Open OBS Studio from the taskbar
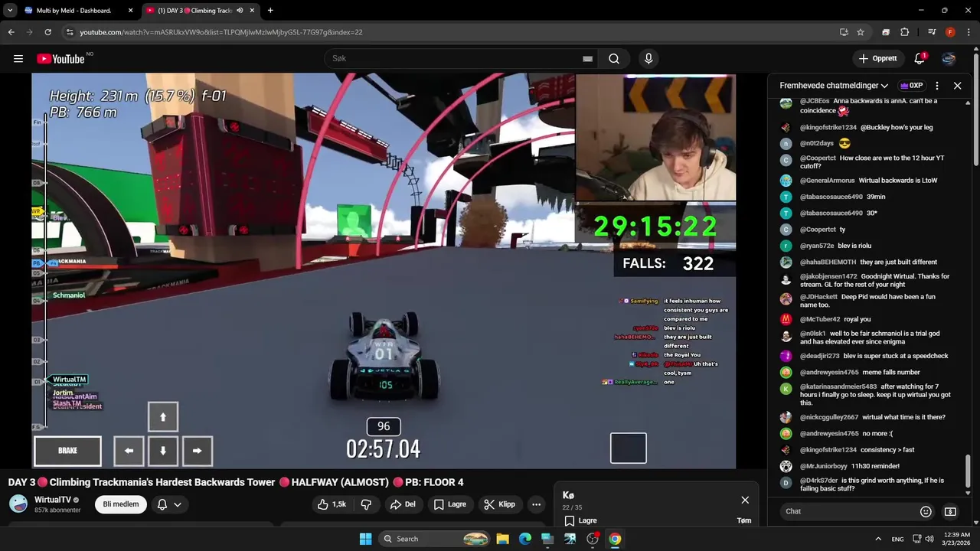Screen dimensions: 980x551 tap(592, 539)
